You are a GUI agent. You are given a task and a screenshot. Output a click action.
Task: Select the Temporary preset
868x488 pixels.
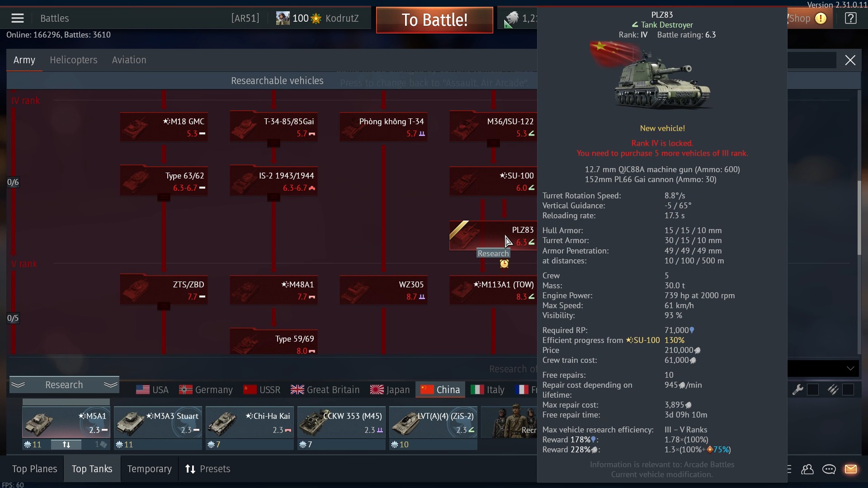pos(149,469)
